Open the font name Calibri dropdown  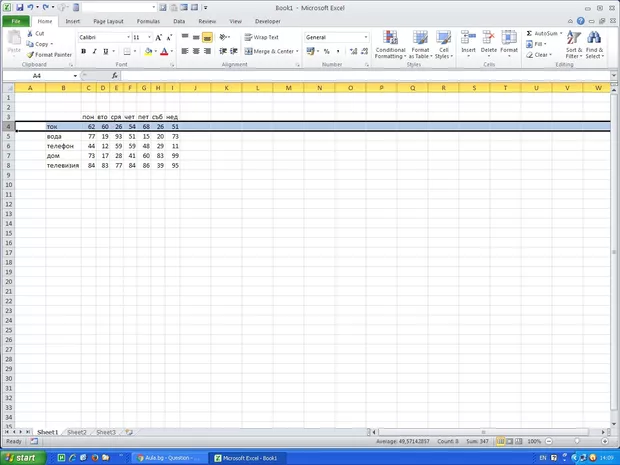tap(128, 38)
